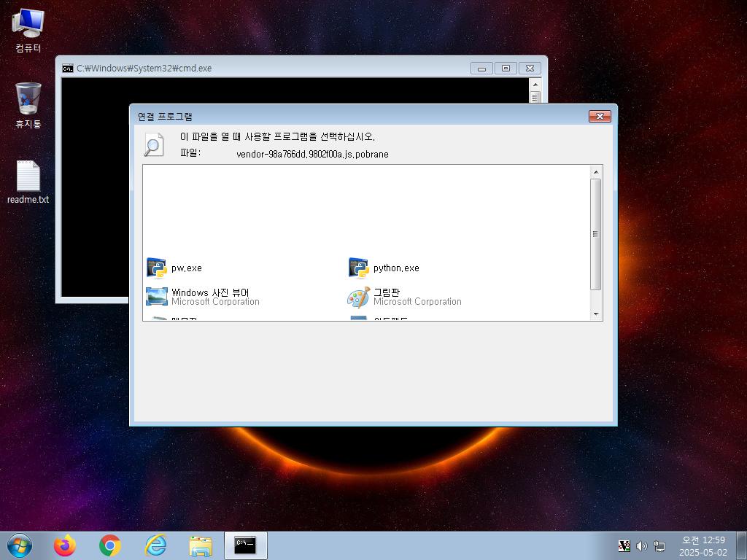The image size is (747, 560).
Task: Click the cmd.exe window title text
Action: point(144,68)
